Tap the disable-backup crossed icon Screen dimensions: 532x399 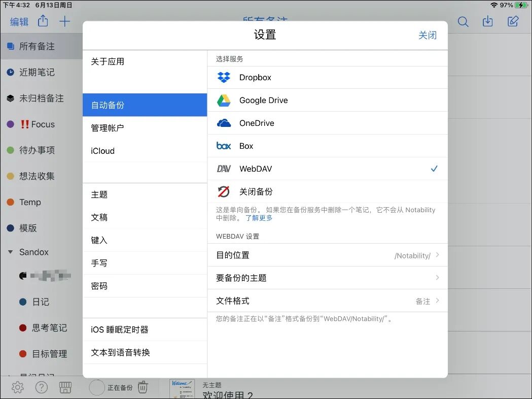(224, 191)
